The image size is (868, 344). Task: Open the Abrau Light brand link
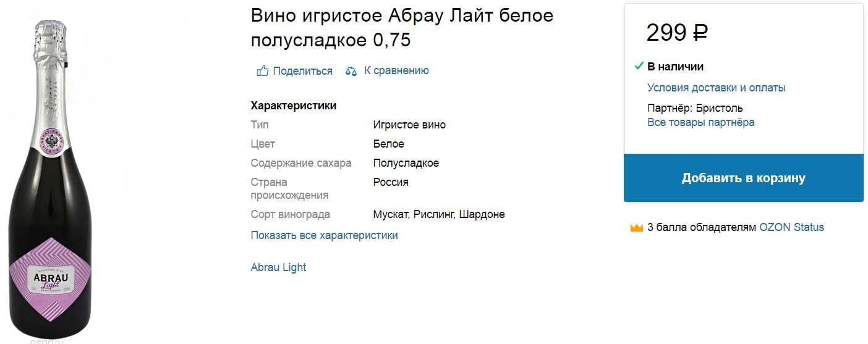click(278, 267)
